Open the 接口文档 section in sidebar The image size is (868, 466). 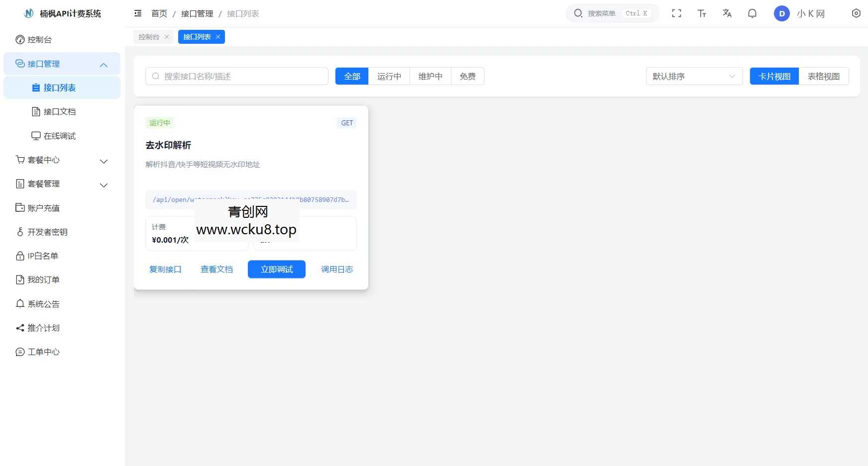pos(60,111)
